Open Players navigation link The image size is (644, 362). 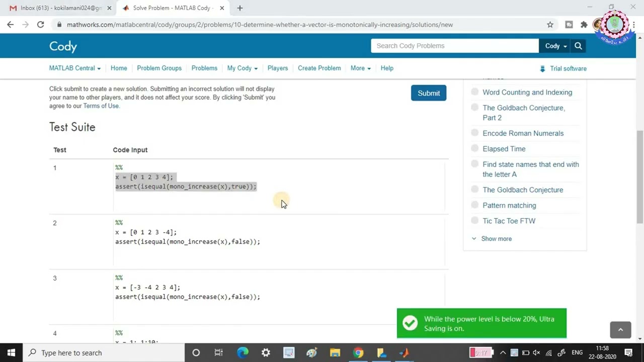278,68
